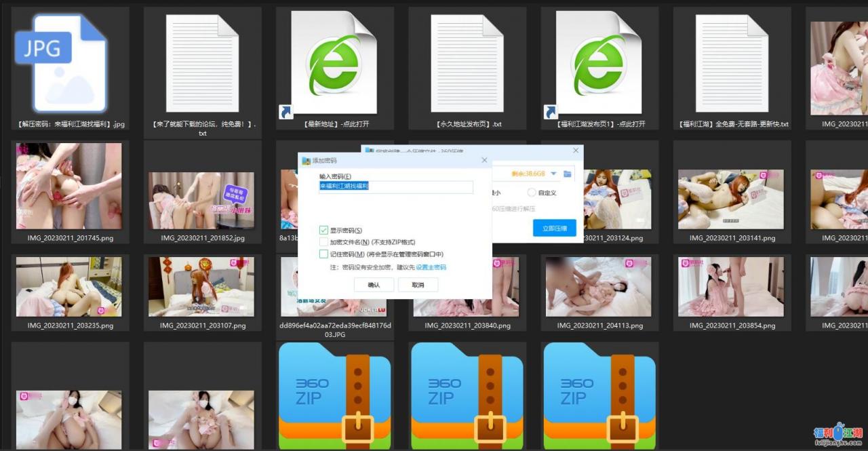Enable the 记住密码 checkbox
868x451 pixels.
(323, 254)
